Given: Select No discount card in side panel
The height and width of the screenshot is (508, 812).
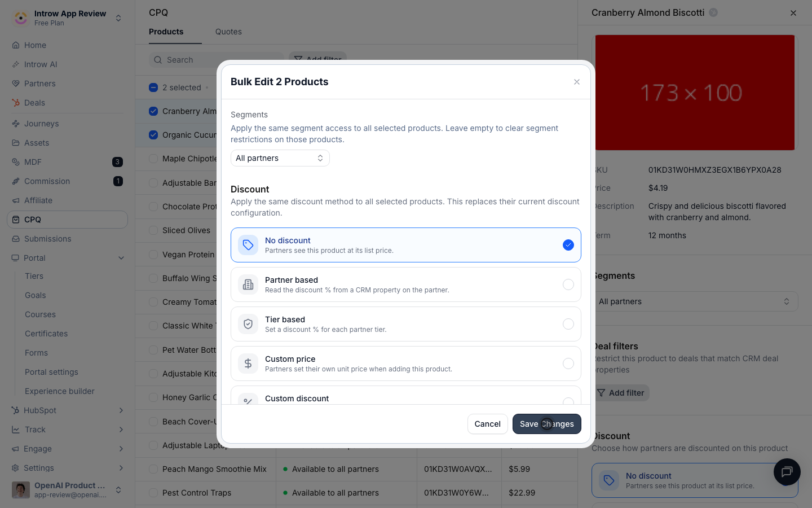Looking at the screenshot, I should coord(695,480).
